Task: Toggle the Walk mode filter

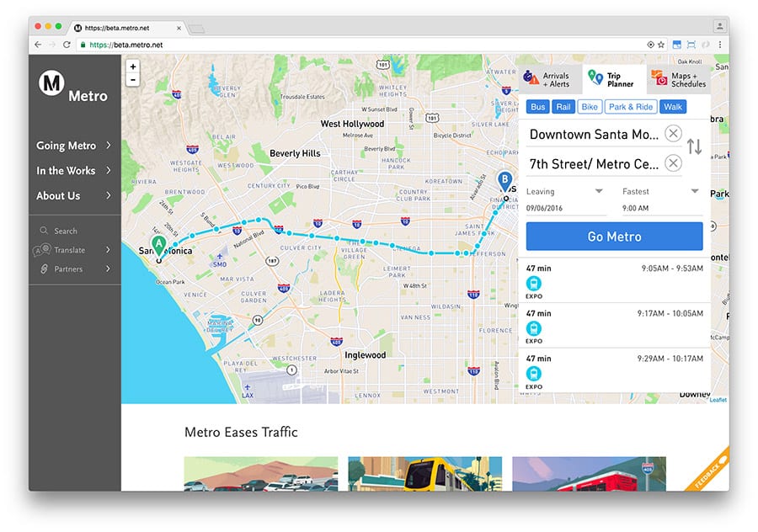Action: tap(672, 107)
